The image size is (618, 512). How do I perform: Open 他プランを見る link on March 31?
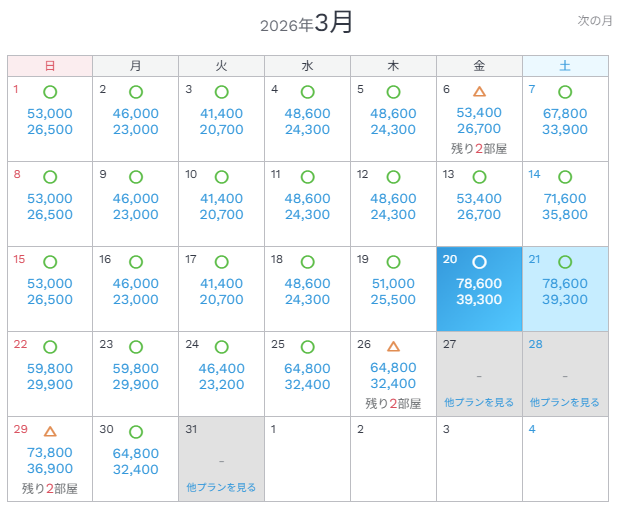221,487
